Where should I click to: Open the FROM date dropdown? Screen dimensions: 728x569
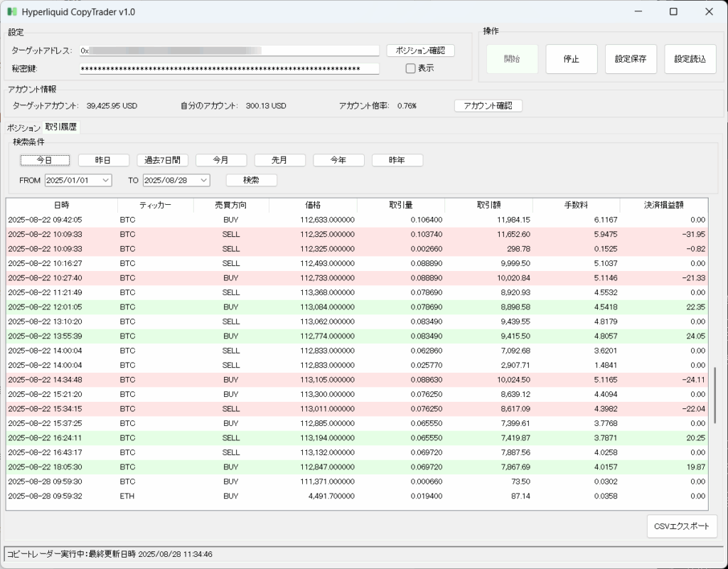point(106,180)
